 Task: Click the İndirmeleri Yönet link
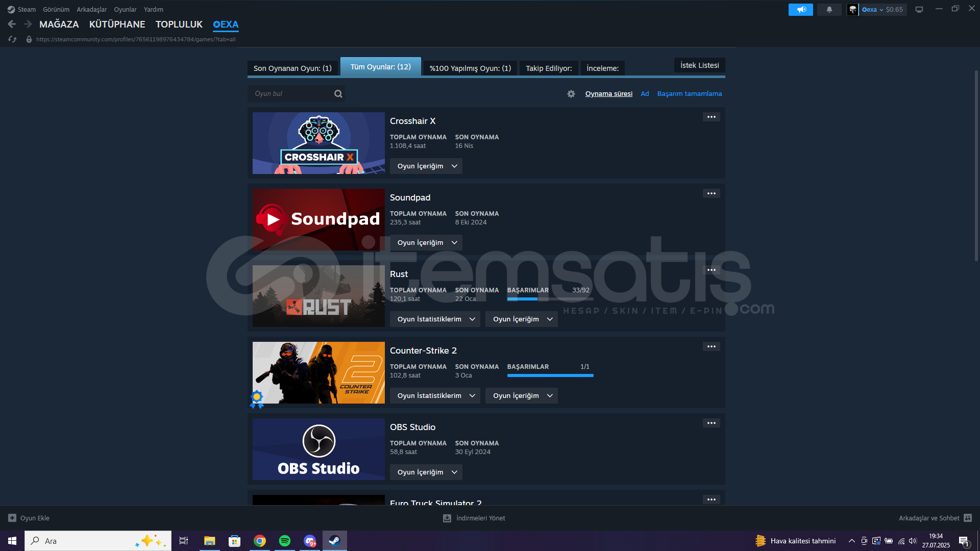pos(480,518)
